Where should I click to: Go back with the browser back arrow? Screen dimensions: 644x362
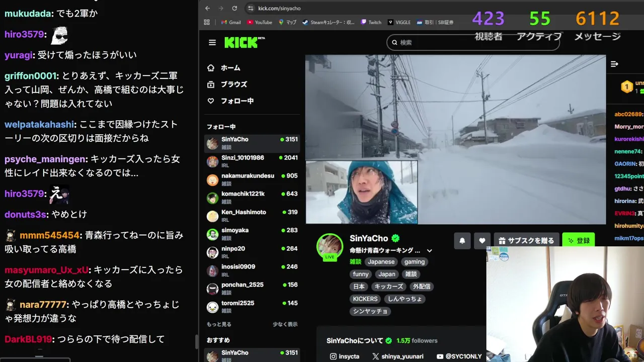click(208, 8)
